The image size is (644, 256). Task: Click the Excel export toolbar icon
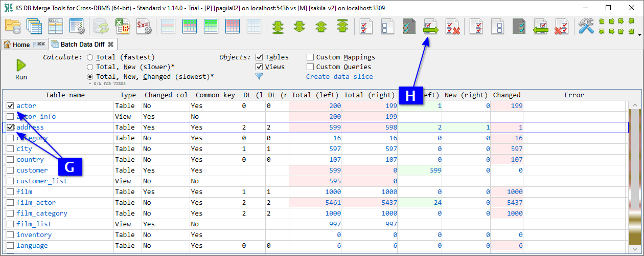pyautogui.click(x=122, y=26)
